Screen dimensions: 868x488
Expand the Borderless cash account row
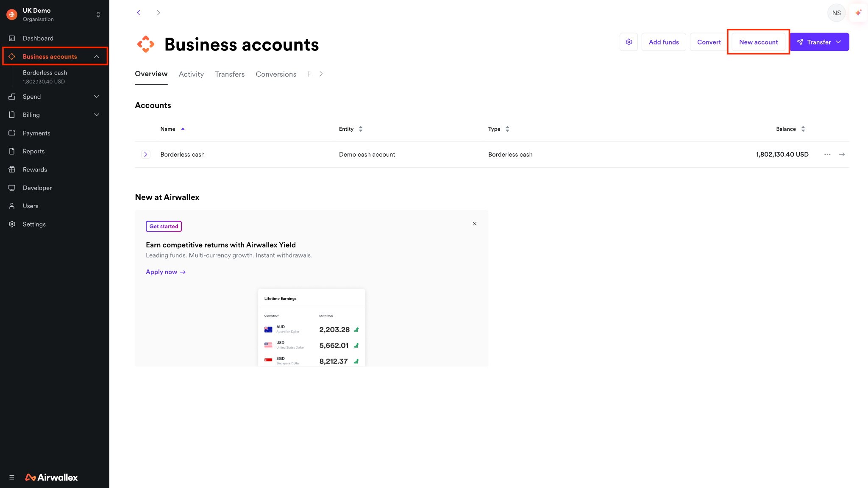tap(145, 155)
